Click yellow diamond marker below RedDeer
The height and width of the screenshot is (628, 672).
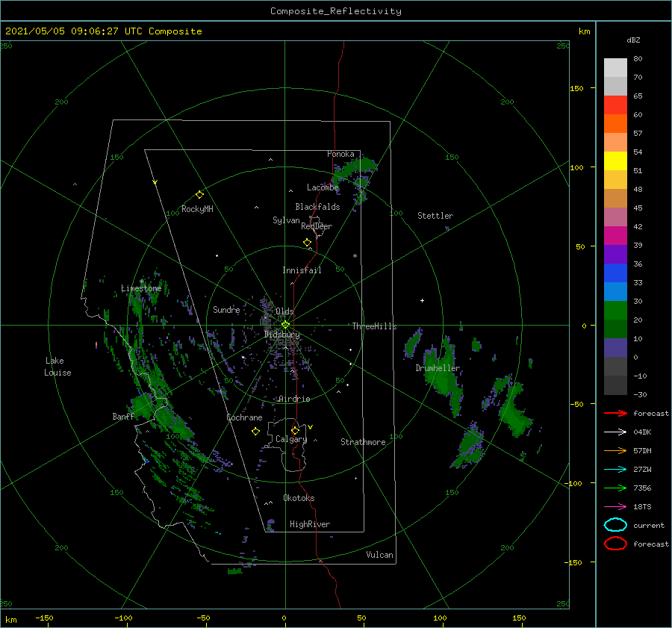(x=308, y=243)
